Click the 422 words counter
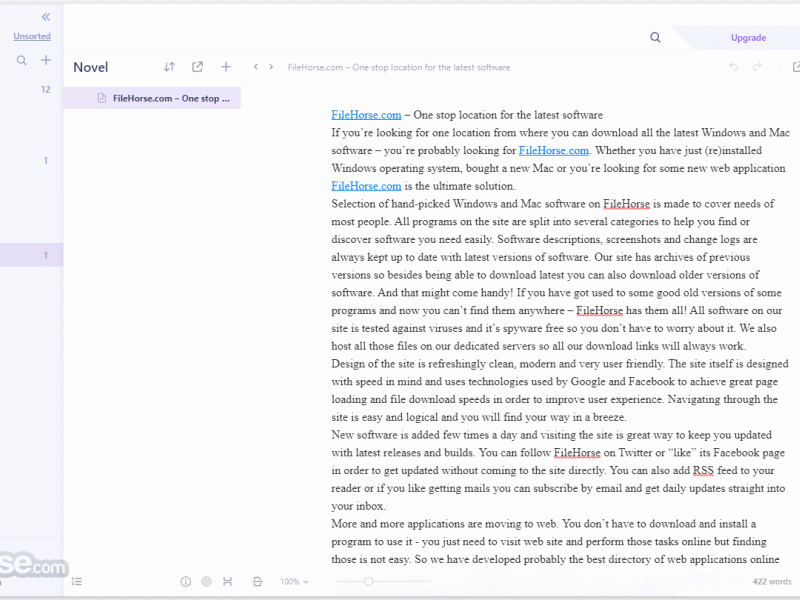 click(772, 582)
